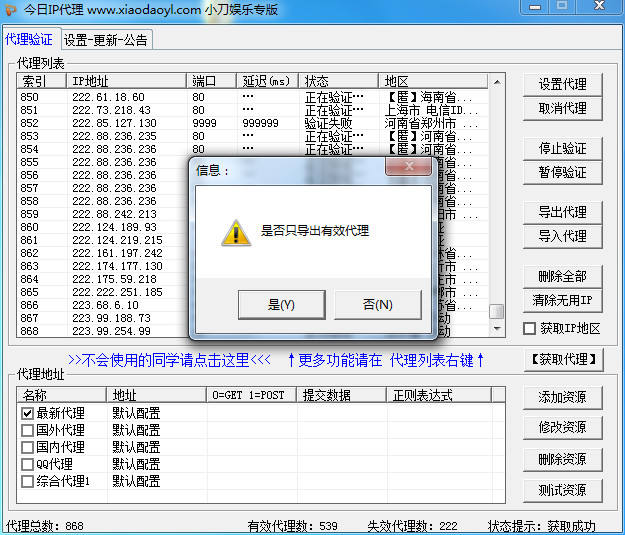625x535 pixels.
Task: Check the QQ代理 checkbox
Action: coord(28,464)
